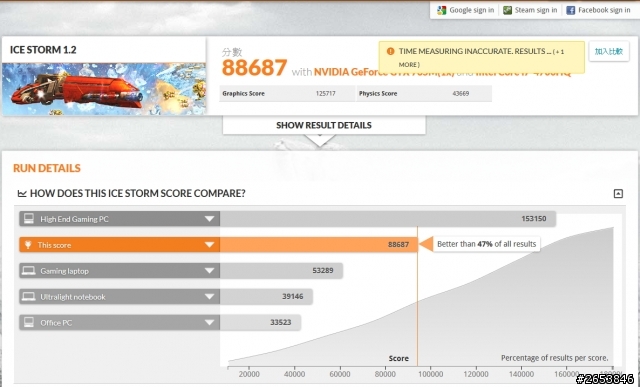Collapse the score comparison section
Screen dimensions: 640x387
click(x=618, y=194)
